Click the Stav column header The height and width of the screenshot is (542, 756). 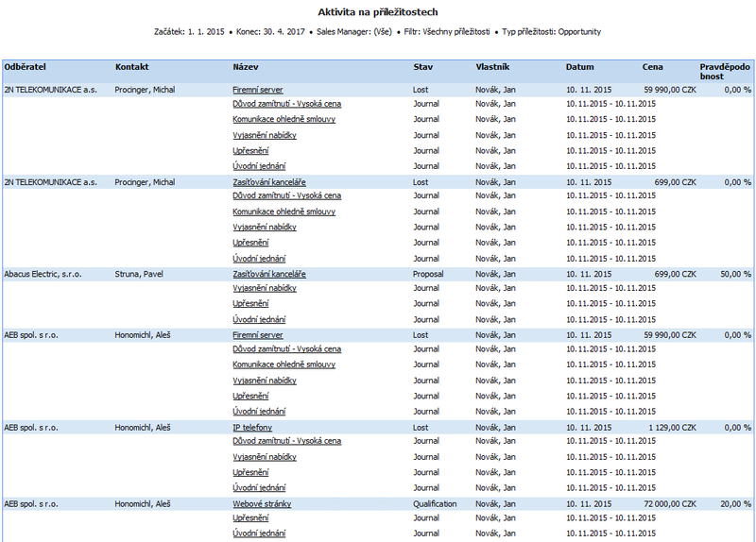click(x=422, y=67)
